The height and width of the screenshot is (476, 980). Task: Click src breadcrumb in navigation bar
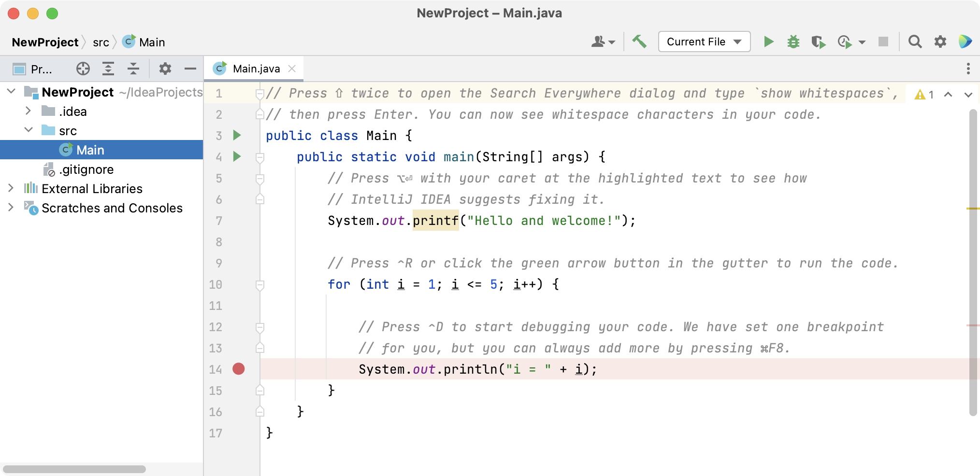101,42
